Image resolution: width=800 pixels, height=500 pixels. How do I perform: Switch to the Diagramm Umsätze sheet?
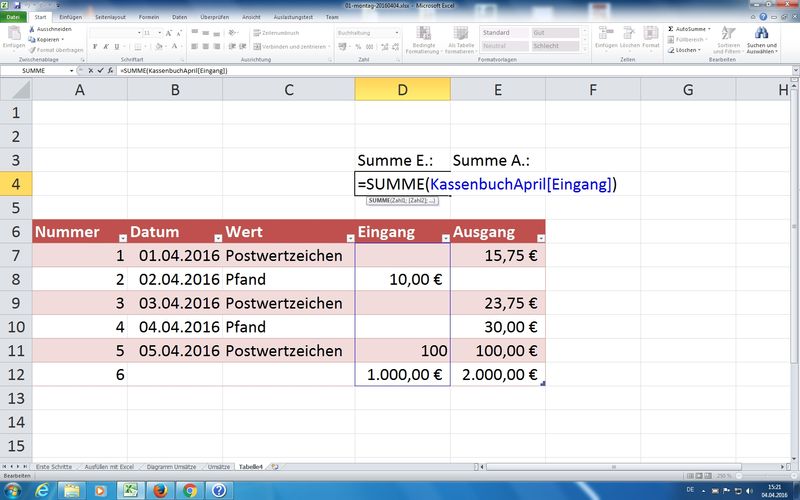click(173, 467)
